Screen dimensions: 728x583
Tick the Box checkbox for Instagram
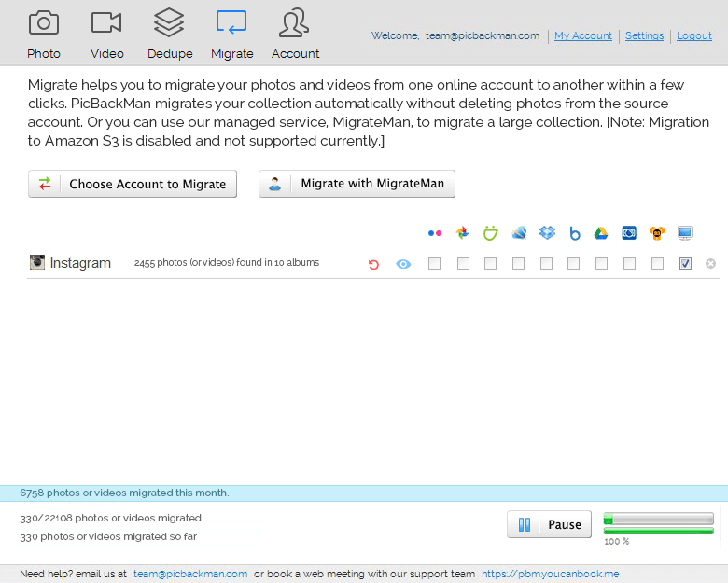coord(574,264)
